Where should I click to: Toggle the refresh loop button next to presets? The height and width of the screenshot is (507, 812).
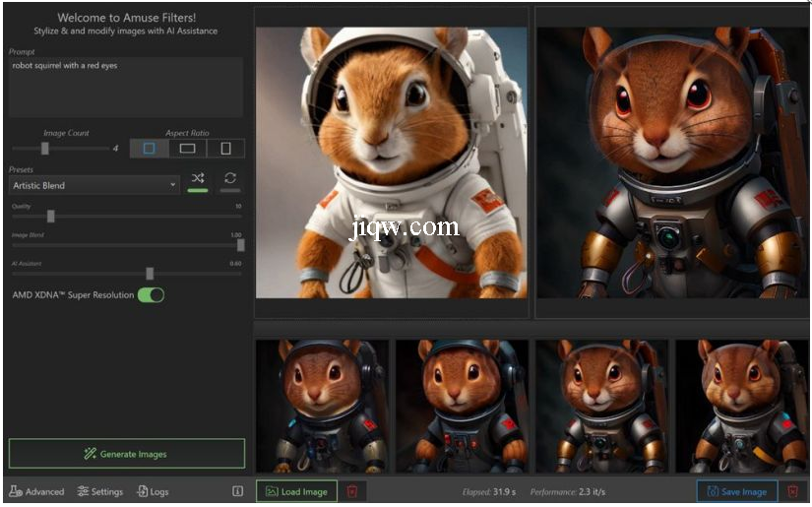click(230, 179)
